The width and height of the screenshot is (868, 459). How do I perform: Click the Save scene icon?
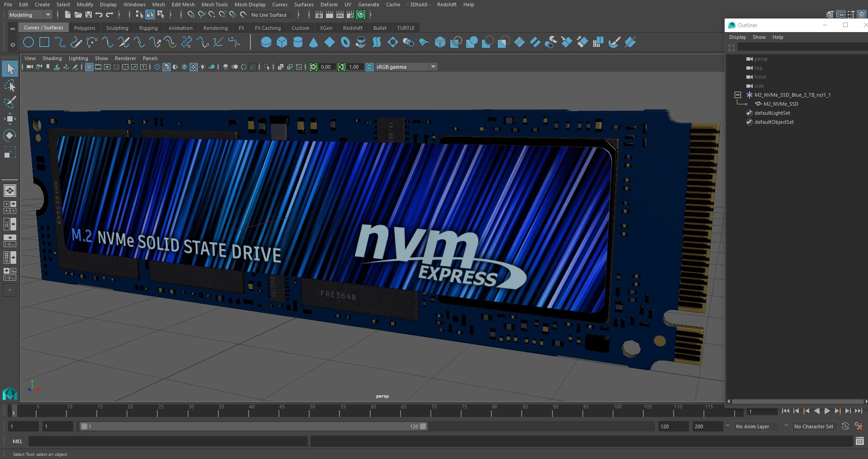[89, 15]
